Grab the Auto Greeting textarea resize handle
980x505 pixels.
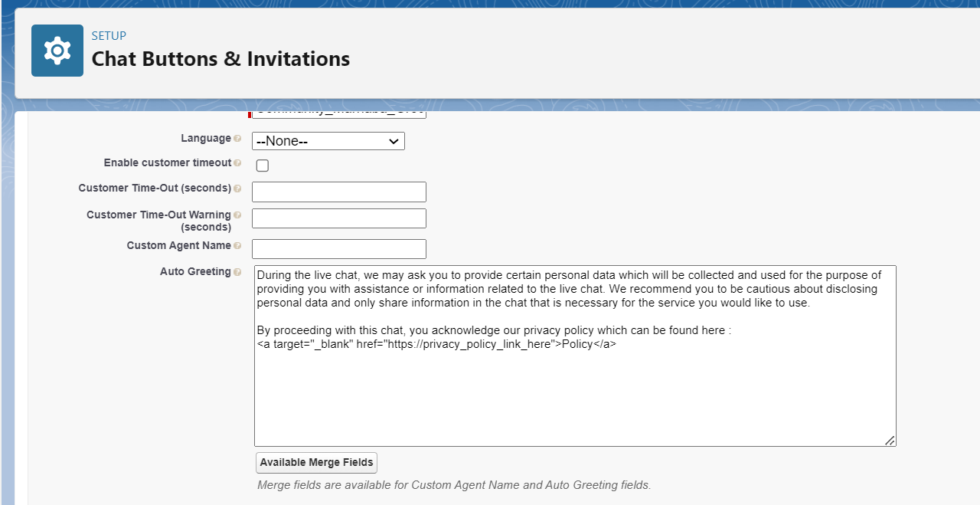point(890,441)
